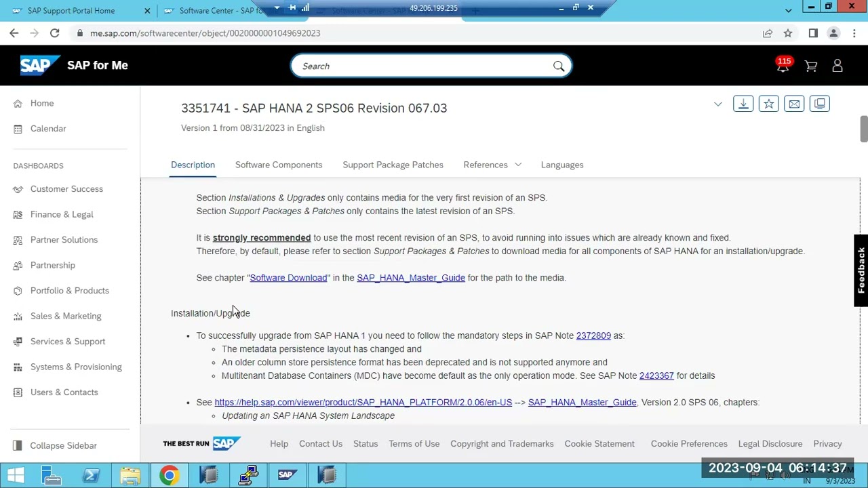Expand the header chevron near note title
The height and width of the screenshot is (488, 868).
click(x=717, y=104)
